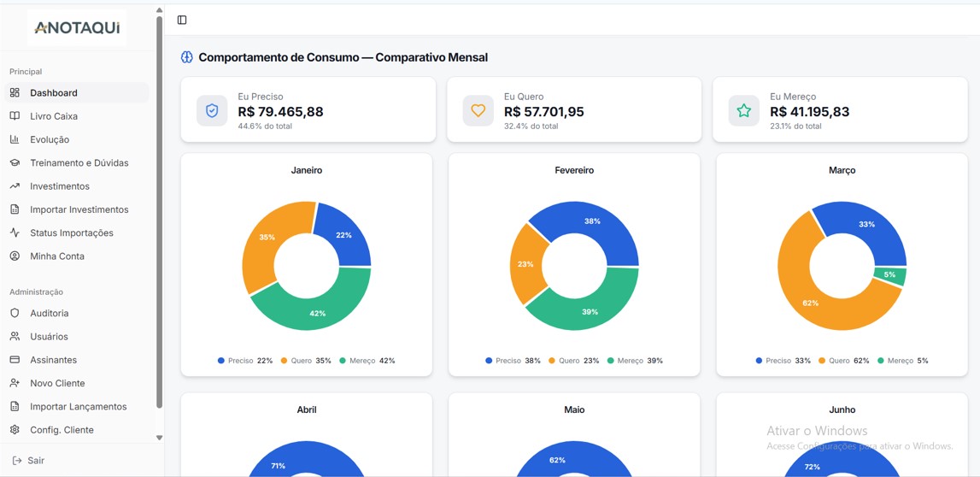980x477 pixels.
Task: Click Março legend entry Preciso 33%
Action: pos(783,361)
